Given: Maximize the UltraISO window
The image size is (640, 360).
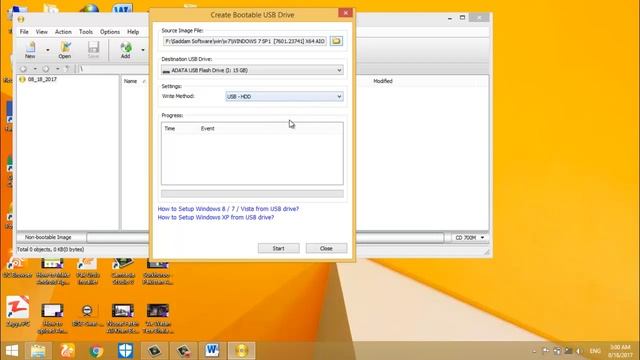Looking at the screenshot, I should pos(462,18).
